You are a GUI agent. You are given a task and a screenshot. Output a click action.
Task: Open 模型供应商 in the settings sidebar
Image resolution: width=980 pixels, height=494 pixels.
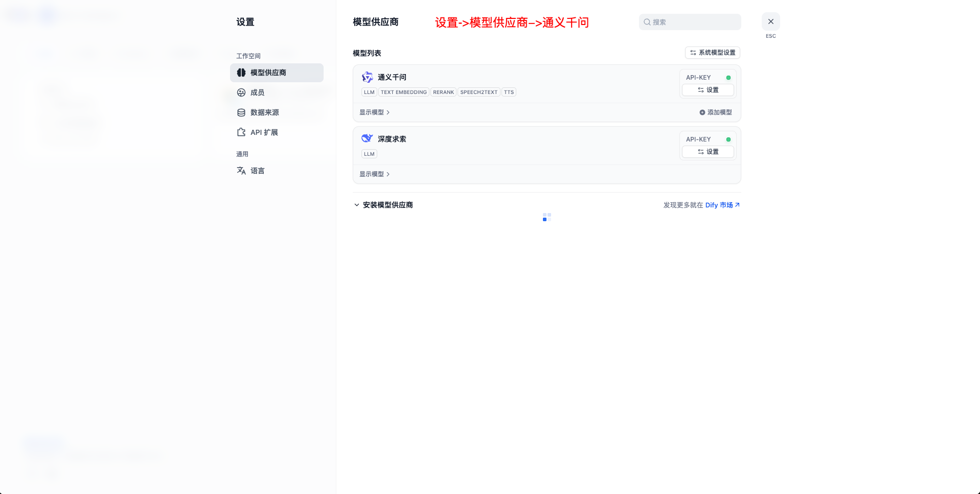point(277,73)
